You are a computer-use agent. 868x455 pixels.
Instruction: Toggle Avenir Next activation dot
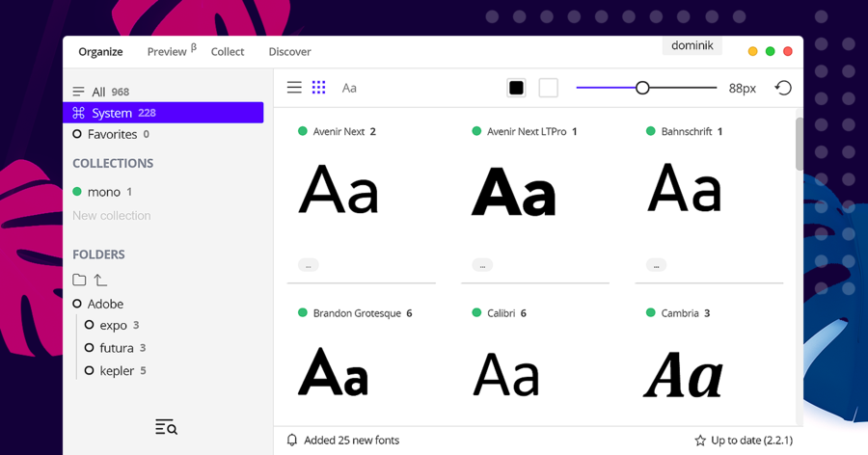coord(302,131)
